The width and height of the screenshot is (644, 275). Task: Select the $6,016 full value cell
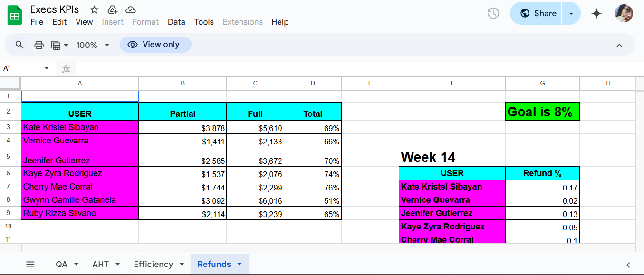coord(255,200)
